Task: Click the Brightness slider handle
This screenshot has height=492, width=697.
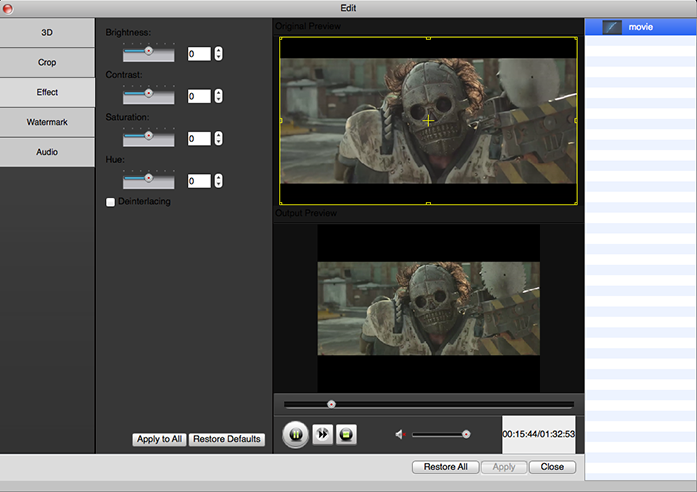Action: pos(149,51)
